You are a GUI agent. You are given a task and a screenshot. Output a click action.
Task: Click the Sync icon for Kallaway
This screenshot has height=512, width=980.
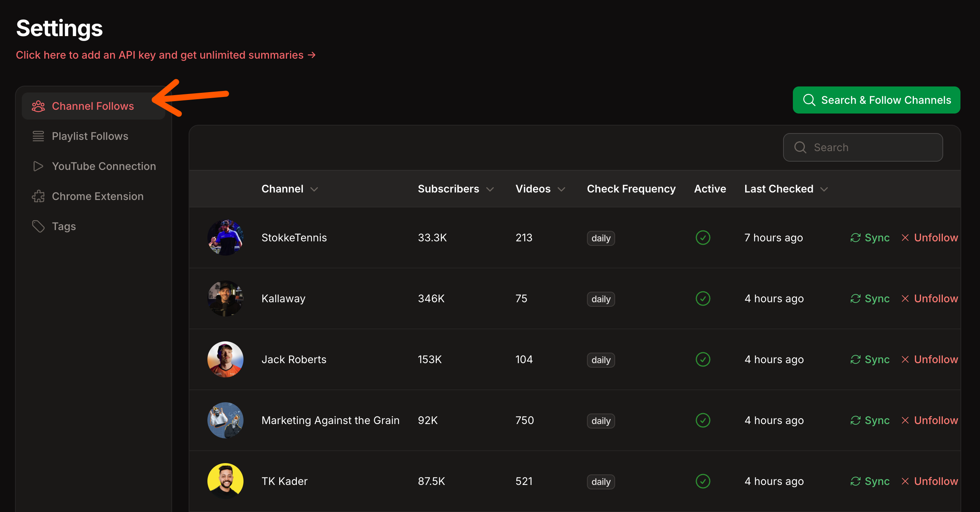[x=855, y=299]
